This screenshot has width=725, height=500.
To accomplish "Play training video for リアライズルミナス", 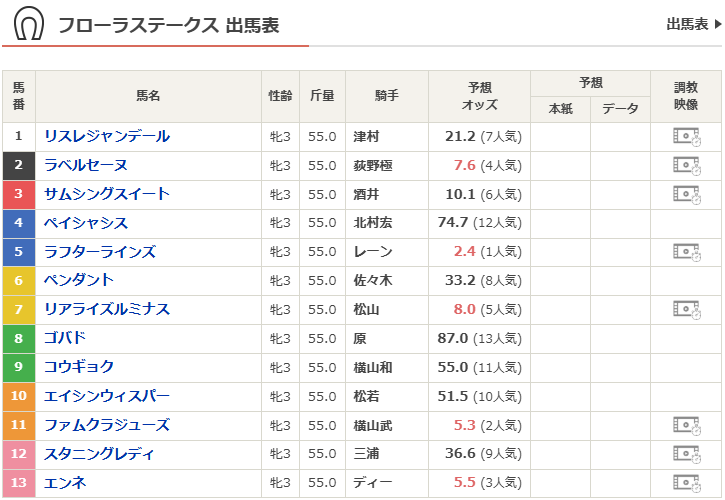I will coord(686,310).
